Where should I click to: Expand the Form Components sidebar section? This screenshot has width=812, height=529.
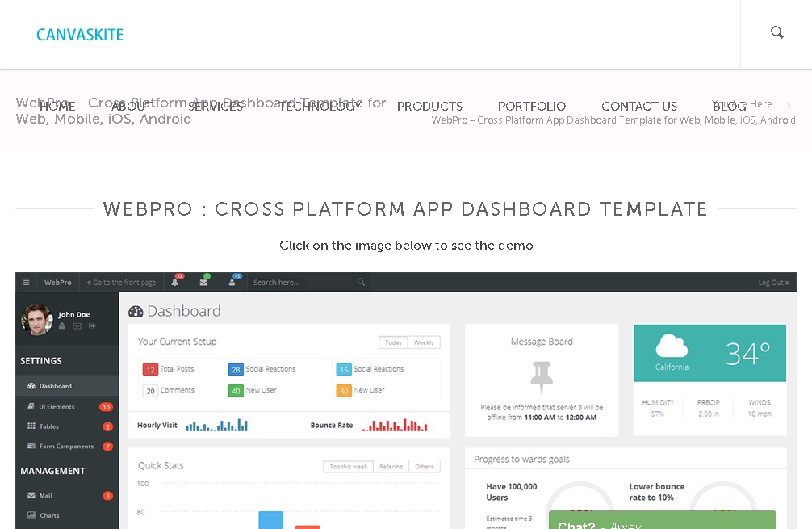66,447
